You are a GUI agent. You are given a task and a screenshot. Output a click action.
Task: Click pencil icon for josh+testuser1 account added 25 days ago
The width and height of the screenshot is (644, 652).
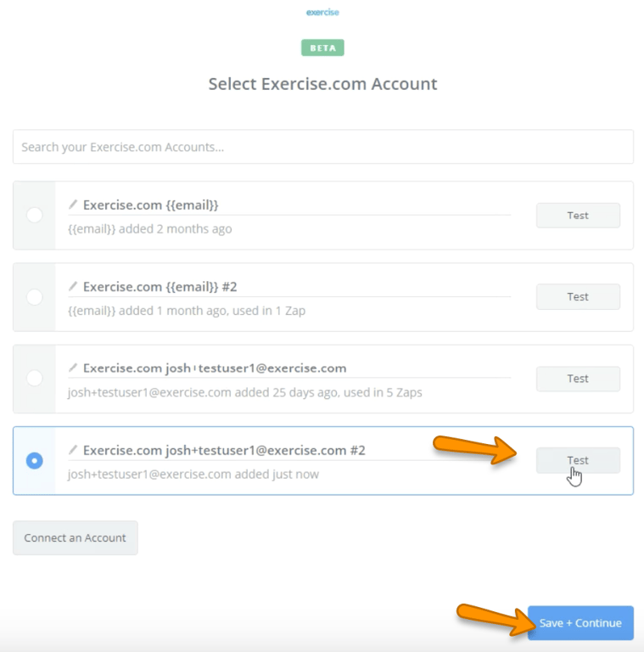(x=74, y=368)
